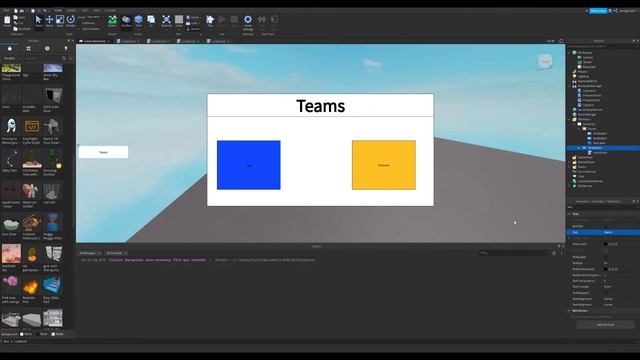Click the yellow team button
The height and width of the screenshot is (360, 640).
point(384,165)
